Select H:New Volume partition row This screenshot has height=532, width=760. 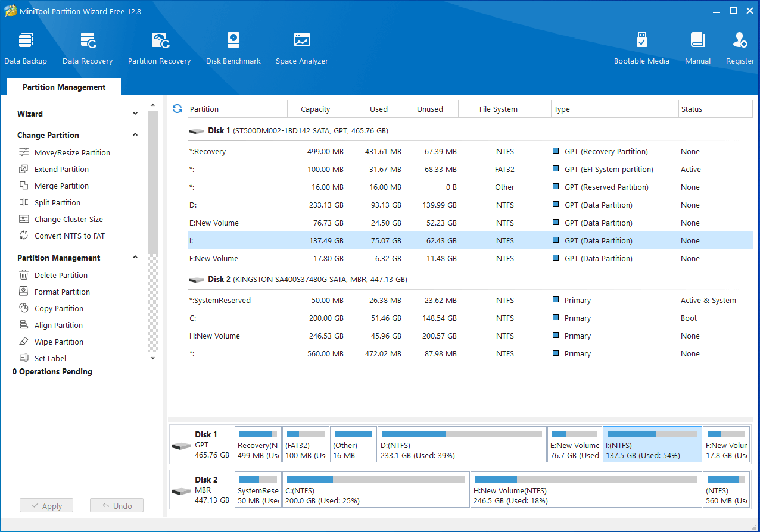[x=470, y=336]
